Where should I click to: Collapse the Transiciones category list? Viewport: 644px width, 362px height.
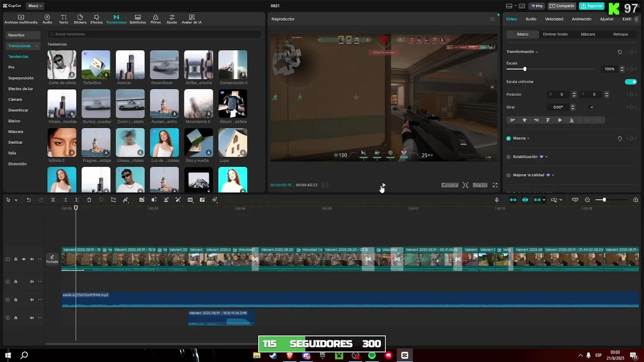click(36, 46)
